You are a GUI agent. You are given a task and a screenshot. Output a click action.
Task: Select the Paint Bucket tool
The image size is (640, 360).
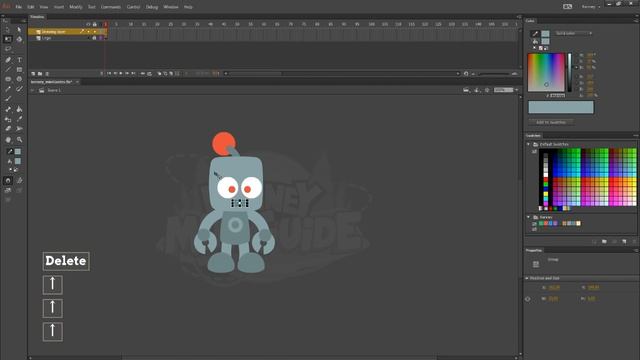(19, 109)
